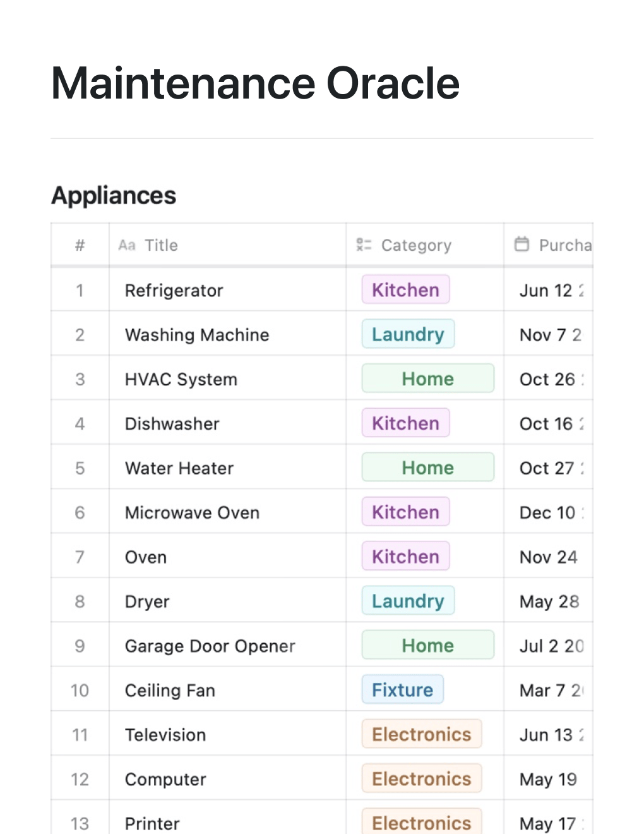Click the Electronics tag on Television row
The image size is (644, 834).
pos(421,734)
